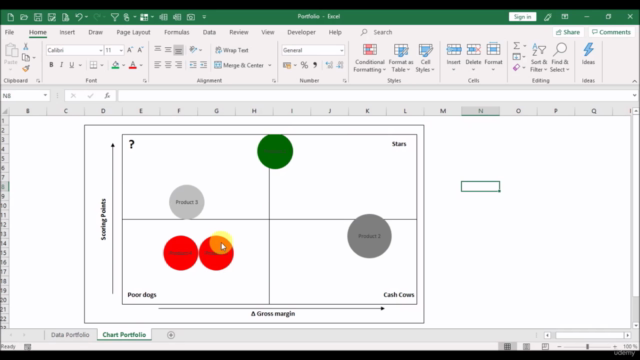Click the Delete cells icon
Image resolution: width=640 pixels, height=360 pixels.
coord(473,50)
